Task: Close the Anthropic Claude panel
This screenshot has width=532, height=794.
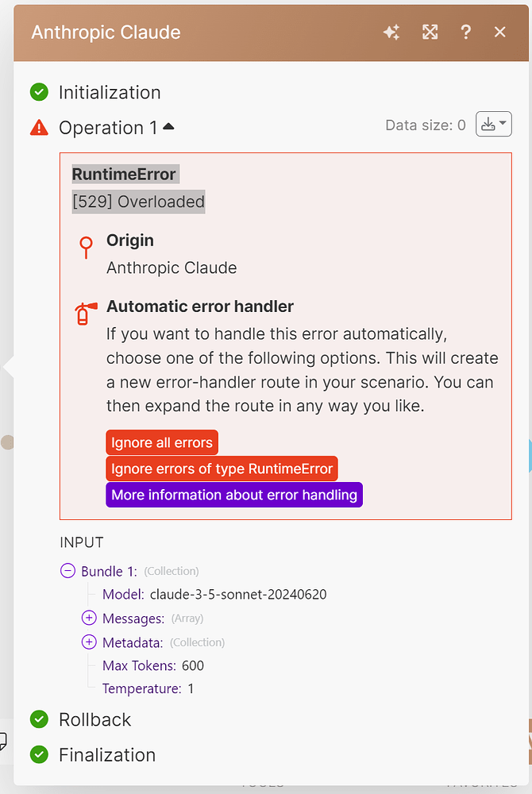Action: click(x=500, y=33)
